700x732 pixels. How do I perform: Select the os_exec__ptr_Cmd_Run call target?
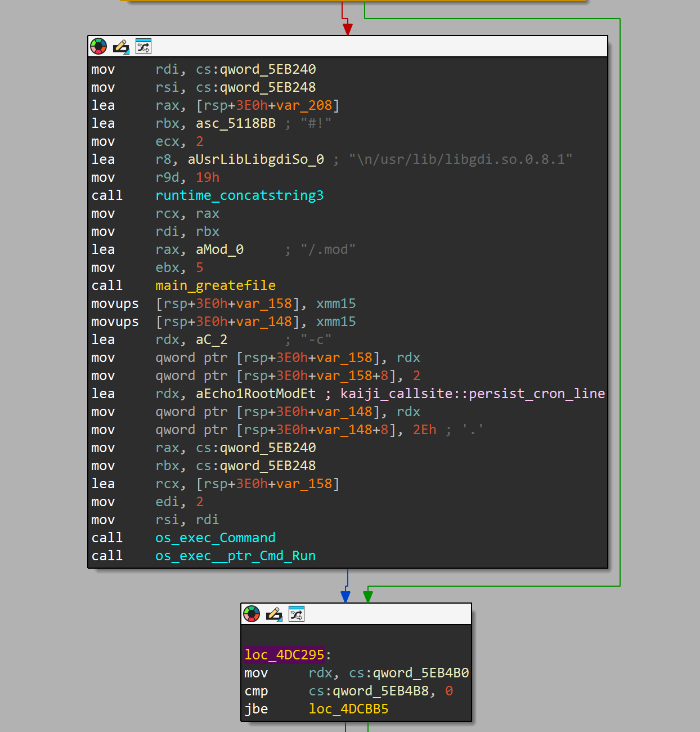tap(235, 556)
